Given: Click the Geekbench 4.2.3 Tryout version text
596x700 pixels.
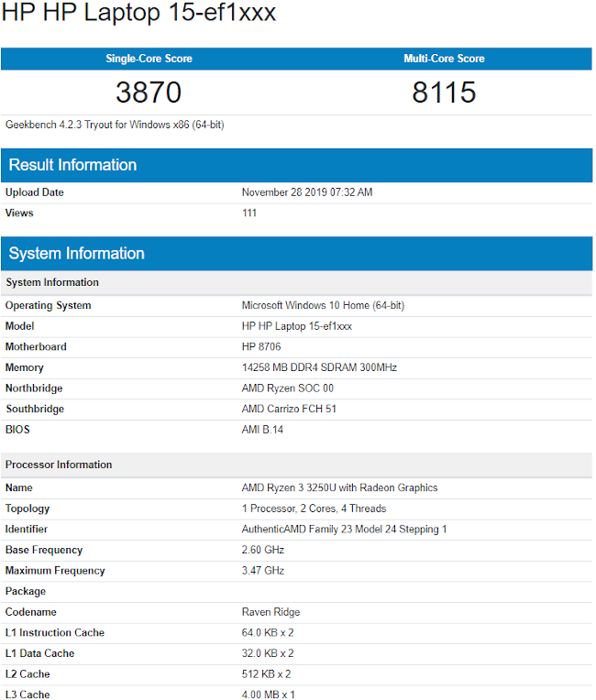Looking at the screenshot, I should tap(115, 125).
